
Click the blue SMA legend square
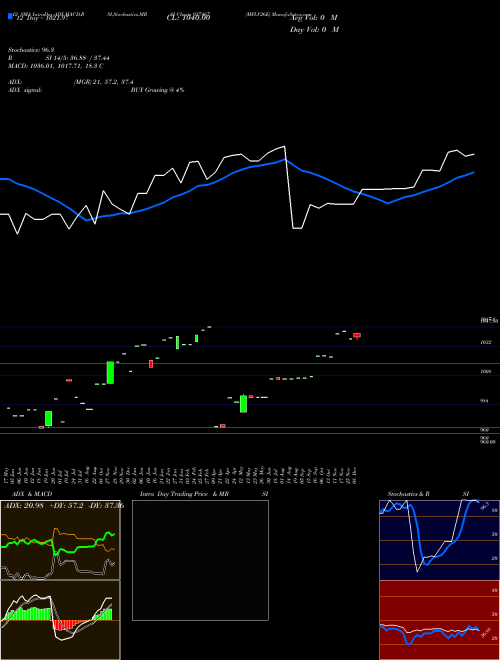[10, 17]
